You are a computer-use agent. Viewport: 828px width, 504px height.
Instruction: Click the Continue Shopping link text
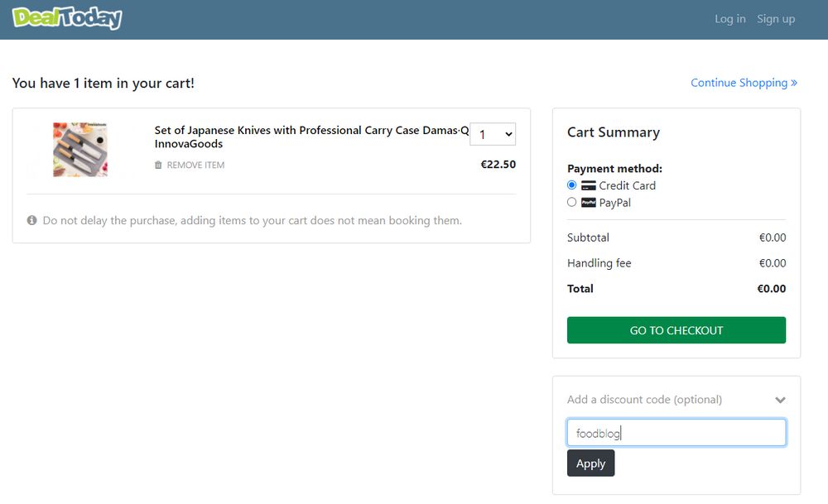[x=739, y=83]
